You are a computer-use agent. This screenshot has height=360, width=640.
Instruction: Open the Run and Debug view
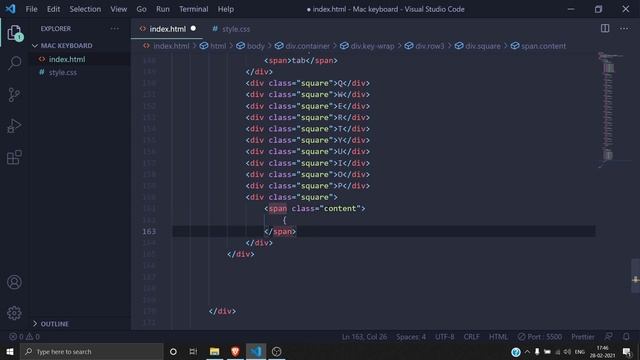click(15, 126)
